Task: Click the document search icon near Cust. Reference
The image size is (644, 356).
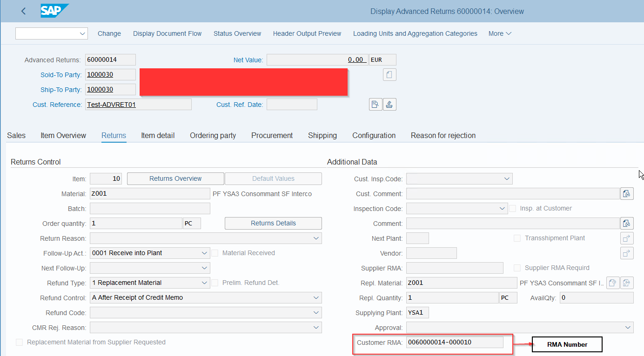Action: click(376, 104)
